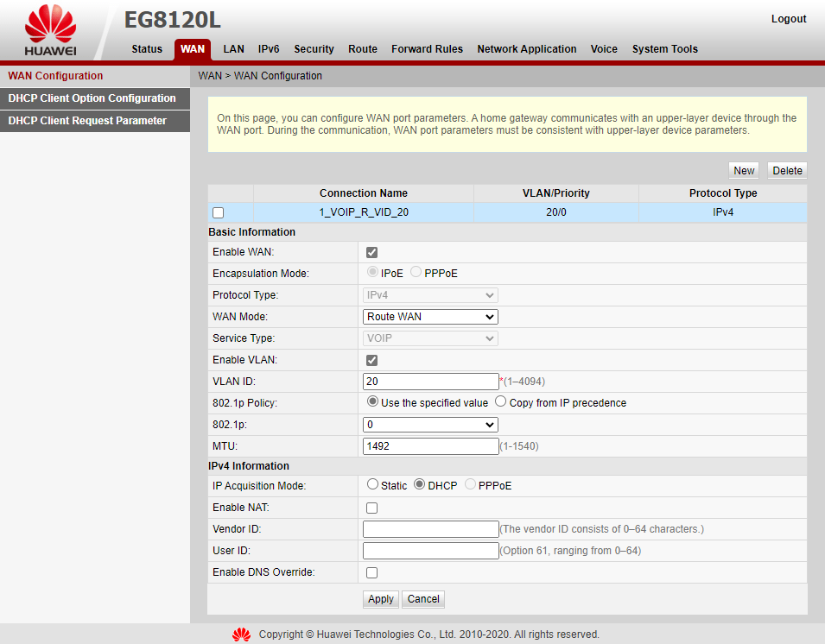Click the New button
Viewport: 825px width, 644px height.
[x=744, y=170]
